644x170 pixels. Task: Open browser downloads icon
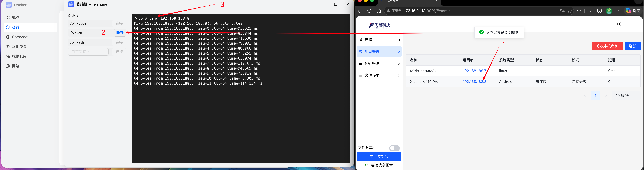[590, 11]
